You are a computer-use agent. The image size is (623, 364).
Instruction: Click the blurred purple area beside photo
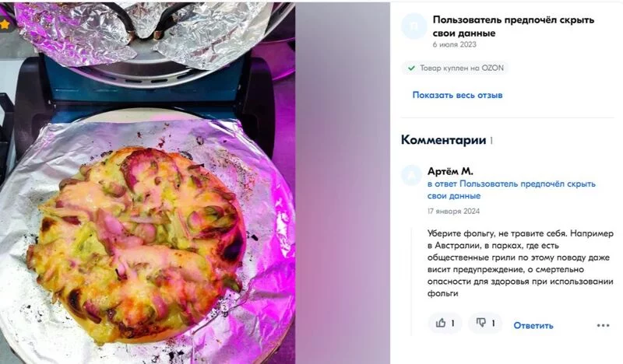343,183
